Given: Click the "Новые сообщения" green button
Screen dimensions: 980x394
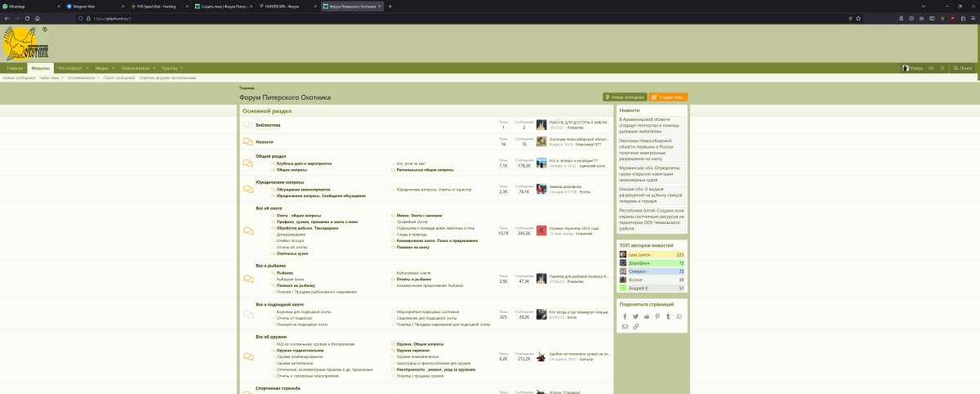Looking at the screenshot, I should 625,97.
